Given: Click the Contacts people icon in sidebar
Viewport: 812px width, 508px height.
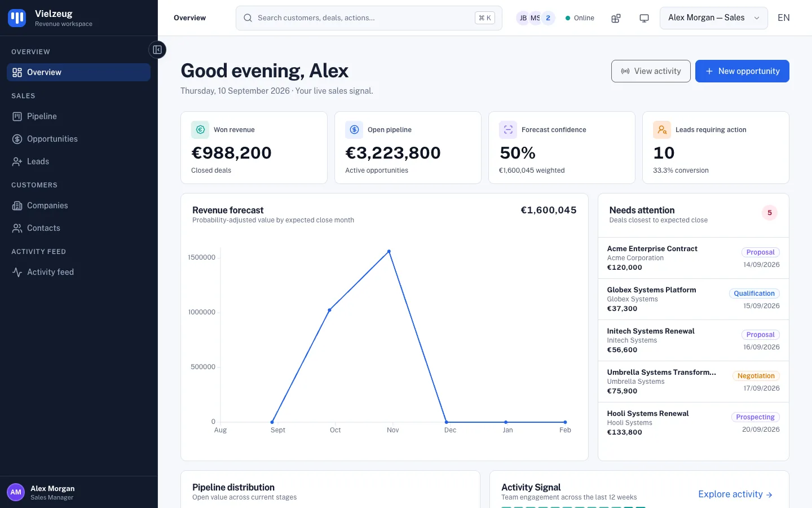Looking at the screenshot, I should [17, 228].
